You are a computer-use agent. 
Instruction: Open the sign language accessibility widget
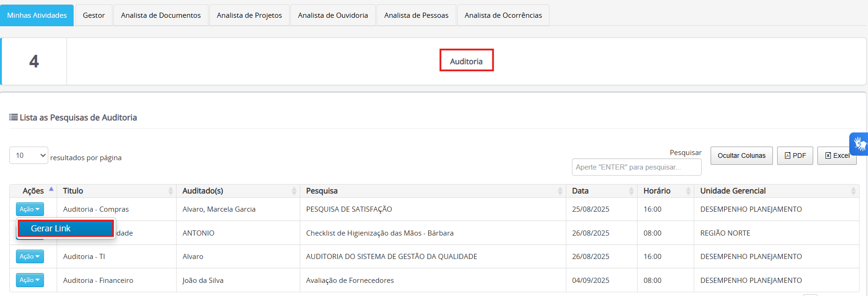point(859,144)
